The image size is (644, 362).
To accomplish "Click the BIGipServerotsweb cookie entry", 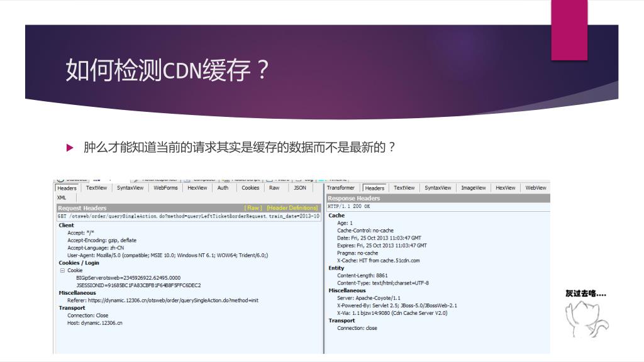I will coord(128,278).
